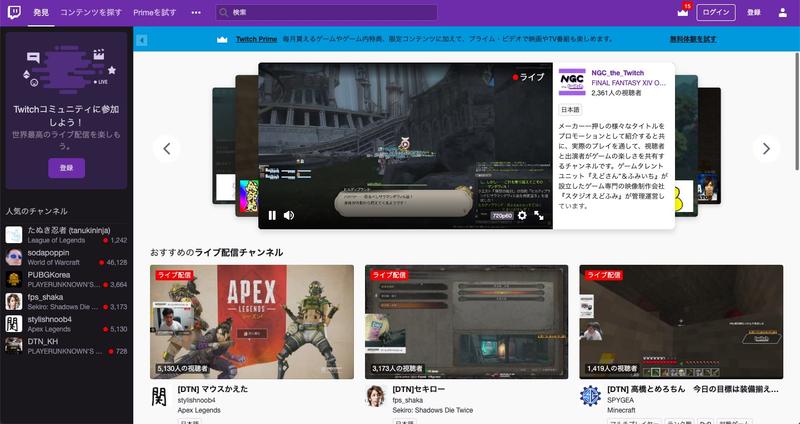Click Sekiro: Shadows Die Twice game link

coord(433,410)
